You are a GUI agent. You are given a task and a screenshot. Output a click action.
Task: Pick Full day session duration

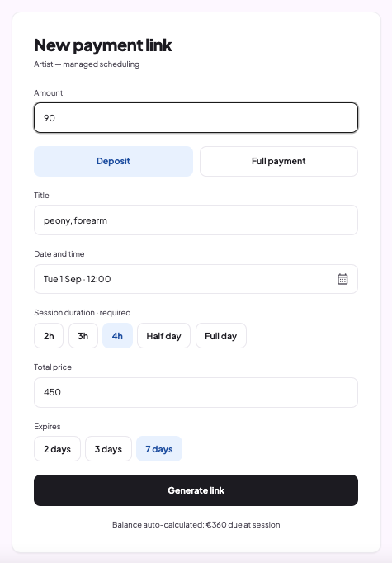(x=221, y=336)
